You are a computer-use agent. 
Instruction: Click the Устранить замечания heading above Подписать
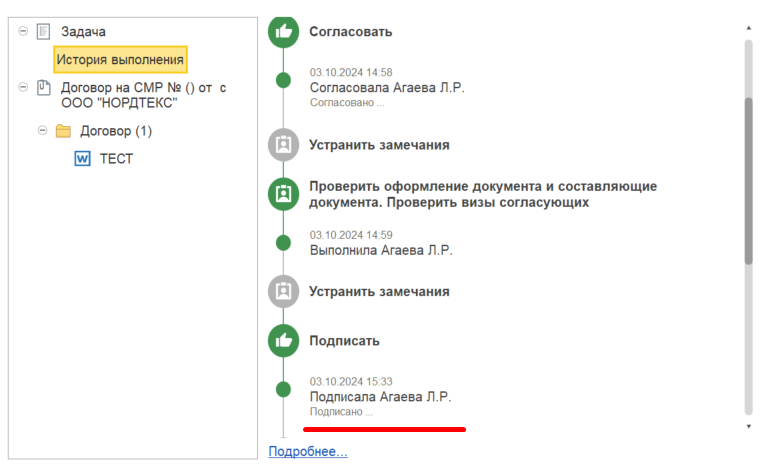pos(379,291)
